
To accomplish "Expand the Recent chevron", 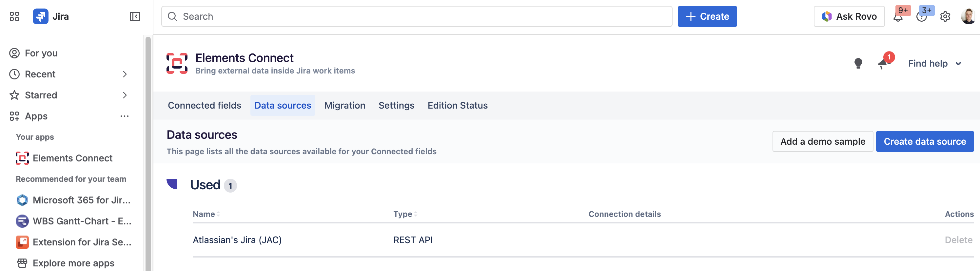I will (x=125, y=74).
